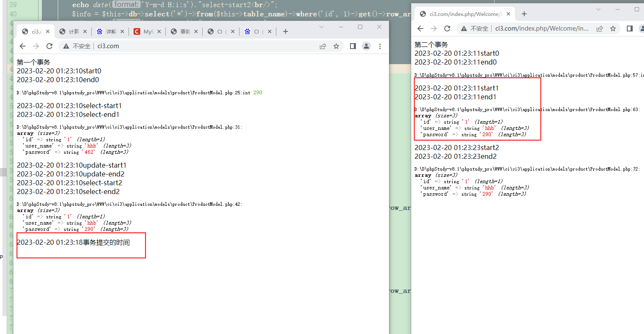Image resolution: width=644 pixels, height=334 pixels.
Task: Close the CI tab with globe icon
Action: (233, 31)
